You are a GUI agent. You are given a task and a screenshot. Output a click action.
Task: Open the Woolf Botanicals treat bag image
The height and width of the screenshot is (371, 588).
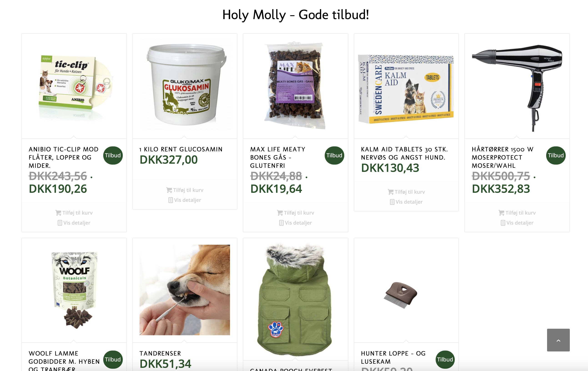74,290
